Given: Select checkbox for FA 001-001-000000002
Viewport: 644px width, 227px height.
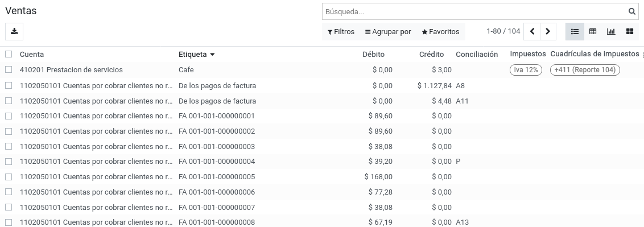Looking at the screenshot, I should tap(9, 131).
